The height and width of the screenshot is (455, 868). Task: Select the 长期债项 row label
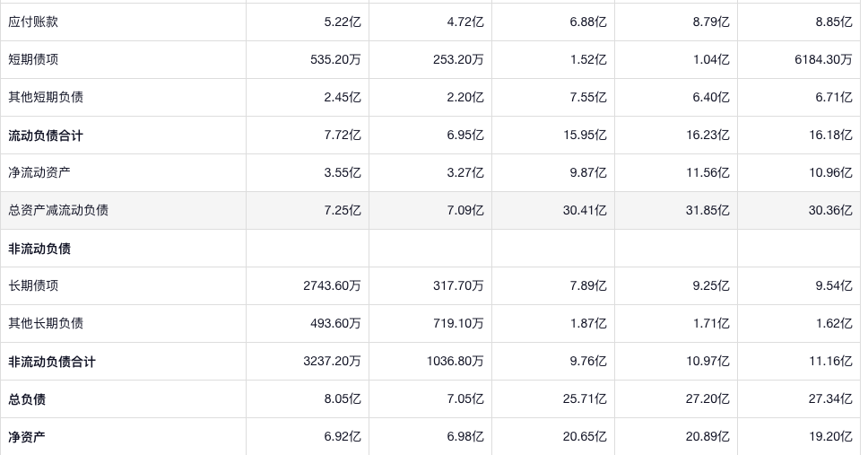(x=33, y=285)
